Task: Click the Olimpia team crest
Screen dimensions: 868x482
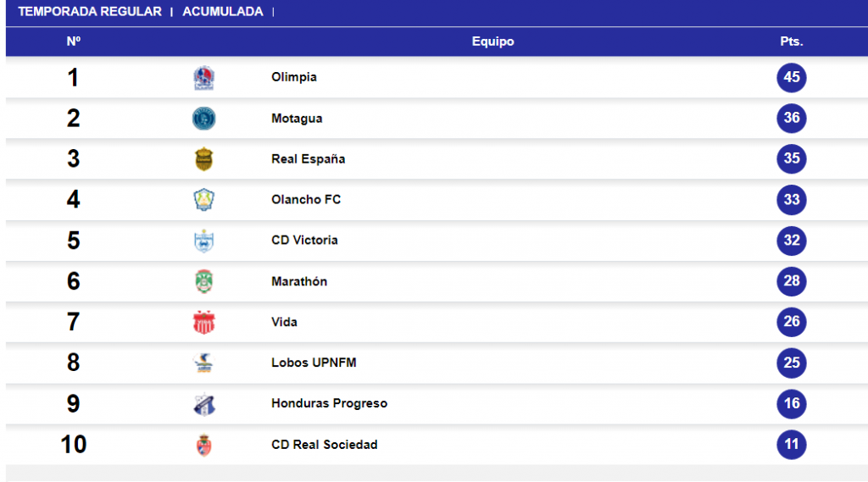Action: click(203, 77)
